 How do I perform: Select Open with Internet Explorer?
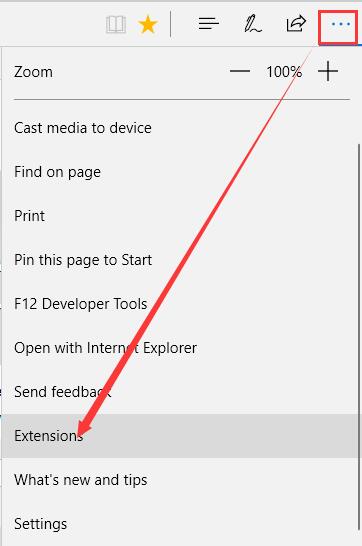(x=180, y=348)
